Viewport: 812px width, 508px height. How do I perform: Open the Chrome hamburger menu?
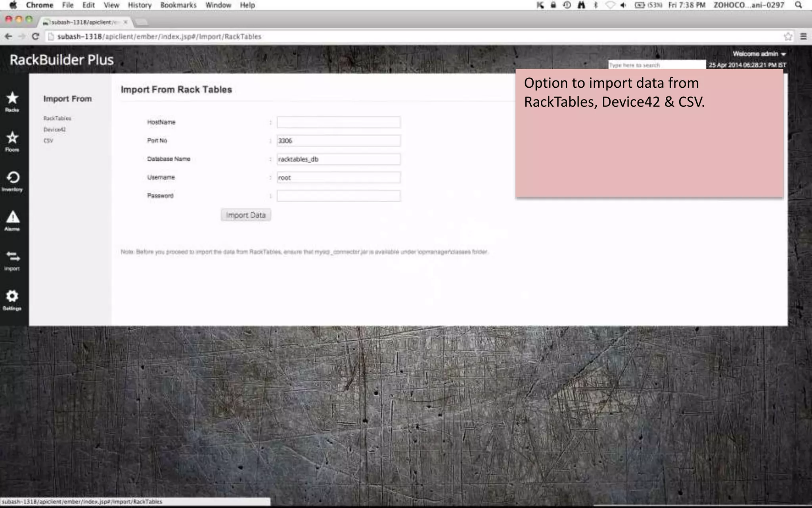pos(803,37)
